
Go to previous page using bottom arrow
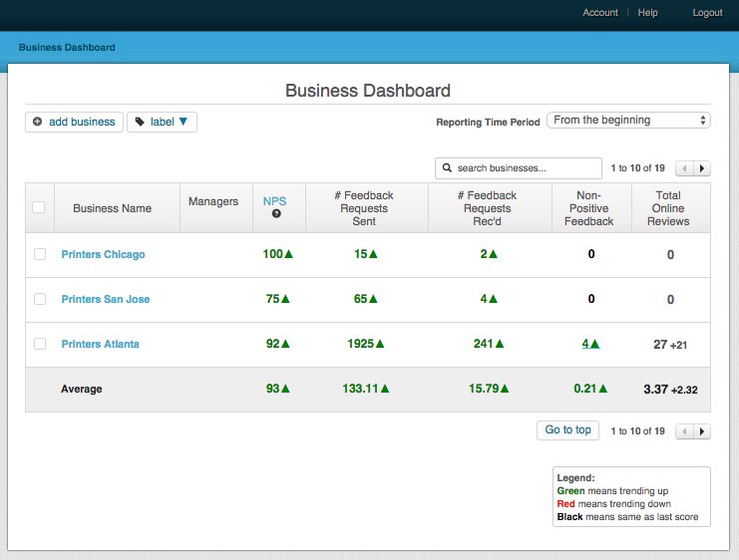(684, 430)
